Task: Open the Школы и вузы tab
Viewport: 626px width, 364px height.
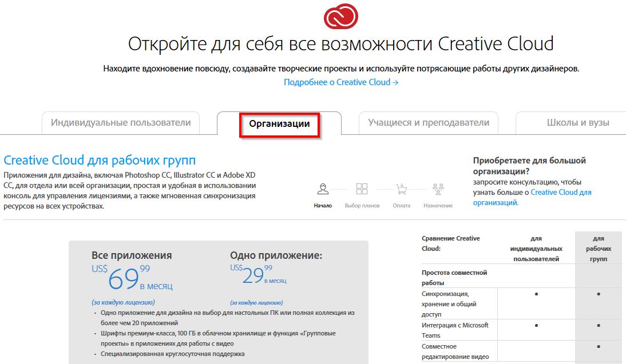Action: [577, 123]
